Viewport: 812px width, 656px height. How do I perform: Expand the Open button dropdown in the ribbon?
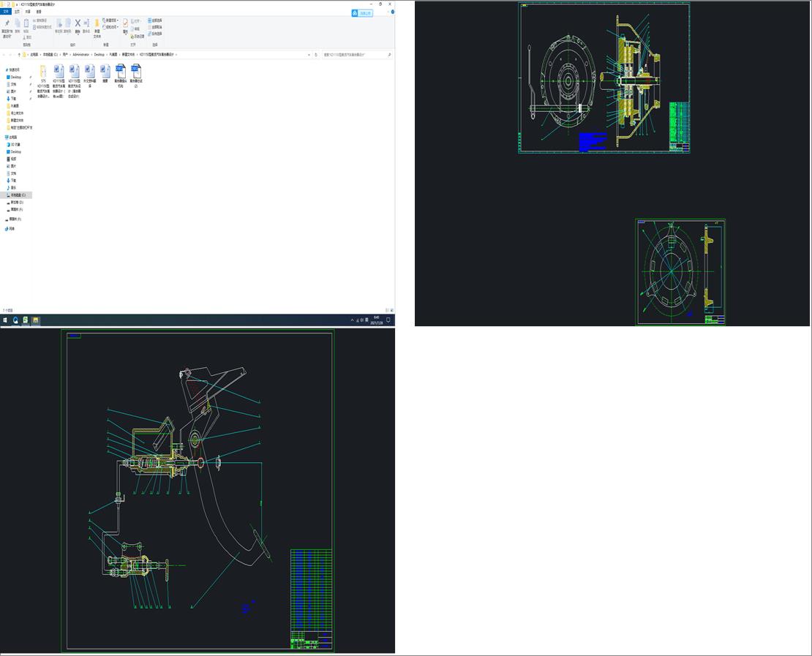(x=137, y=21)
